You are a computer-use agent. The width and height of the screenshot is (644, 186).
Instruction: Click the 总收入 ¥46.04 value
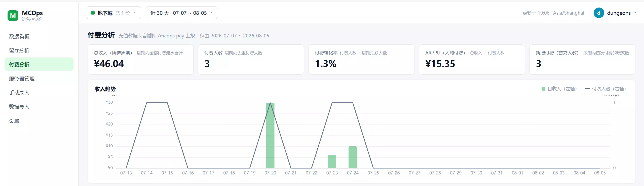[x=109, y=64]
